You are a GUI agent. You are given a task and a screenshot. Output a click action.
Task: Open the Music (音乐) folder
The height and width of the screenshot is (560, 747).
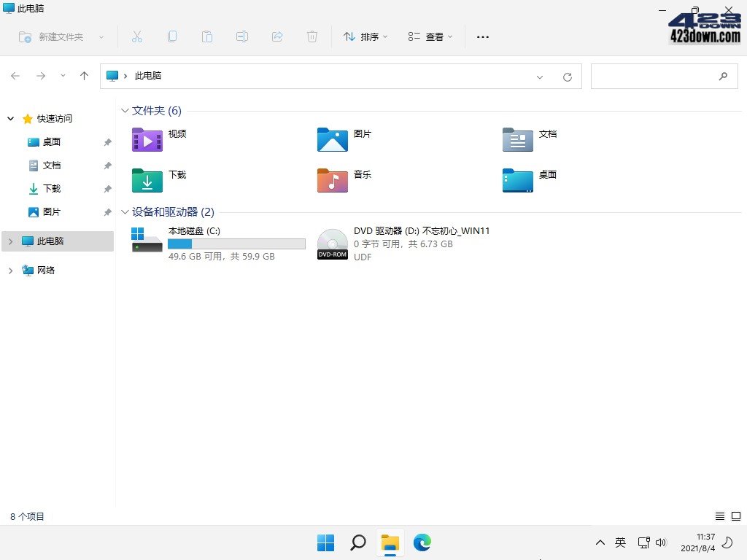coord(333,180)
